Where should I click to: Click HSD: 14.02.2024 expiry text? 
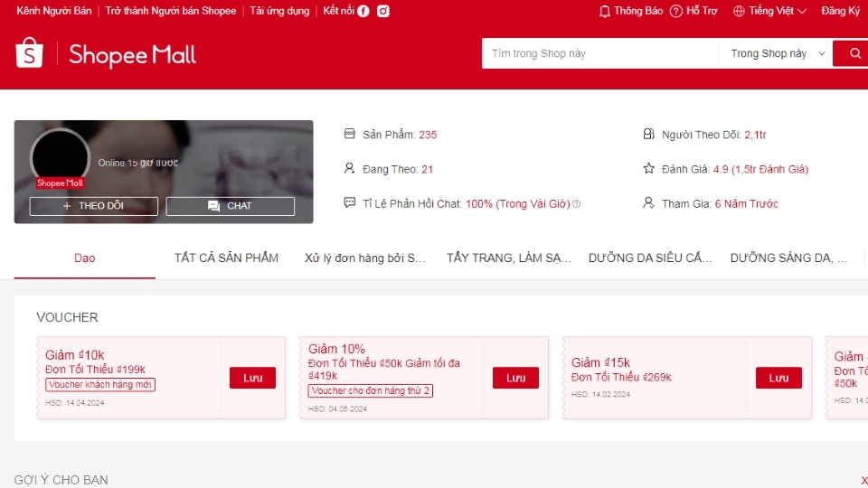pos(600,395)
